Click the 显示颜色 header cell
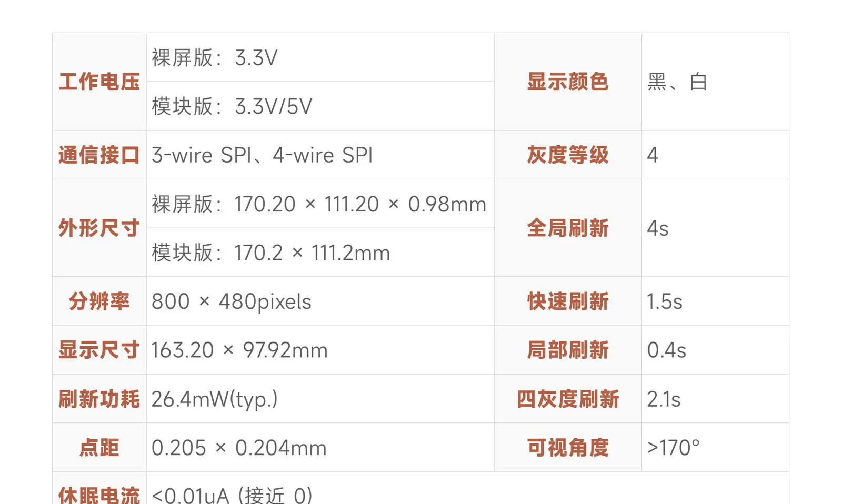 click(567, 82)
